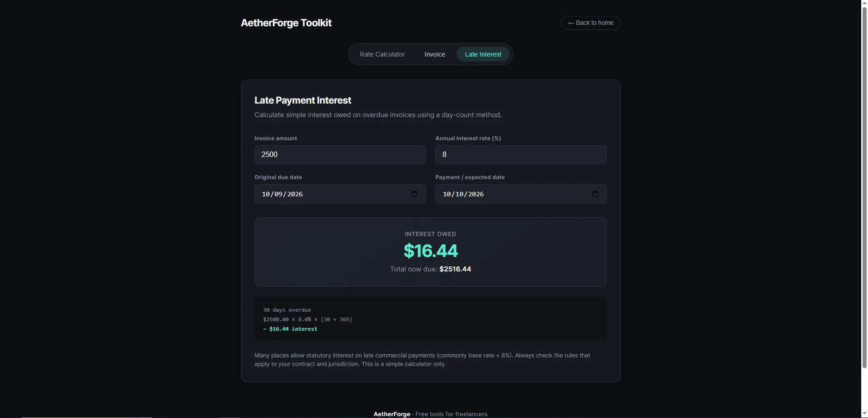Click the 'Original due date' label
This screenshot has width=868, height=418.
tap(278, 177)
